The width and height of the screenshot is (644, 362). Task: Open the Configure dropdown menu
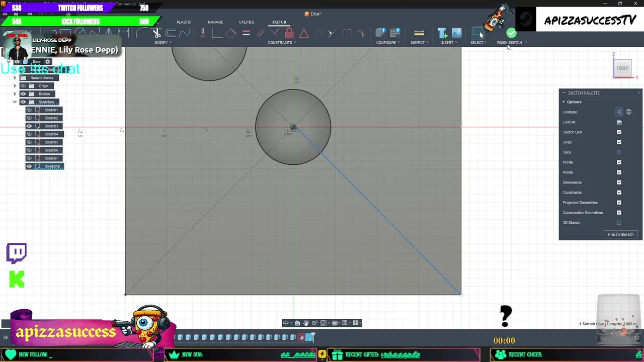click(388, 43)
